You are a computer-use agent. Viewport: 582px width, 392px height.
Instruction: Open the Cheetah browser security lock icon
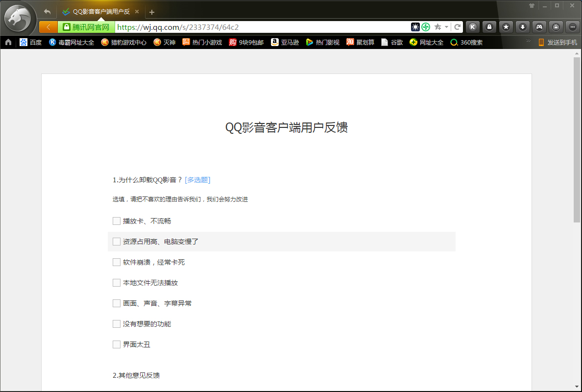point(489,26)
